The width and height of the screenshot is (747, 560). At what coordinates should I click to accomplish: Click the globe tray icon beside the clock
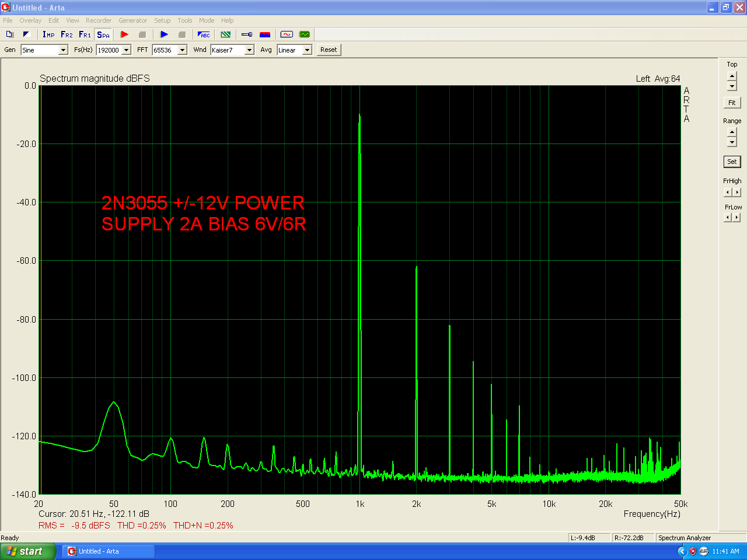point(704,551)
